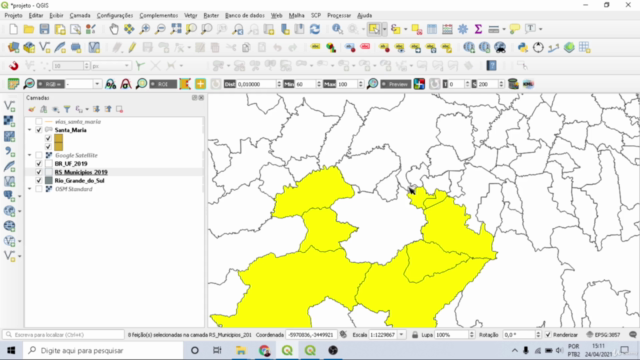Show statistical summary with the sigma icon

point(478,29)
